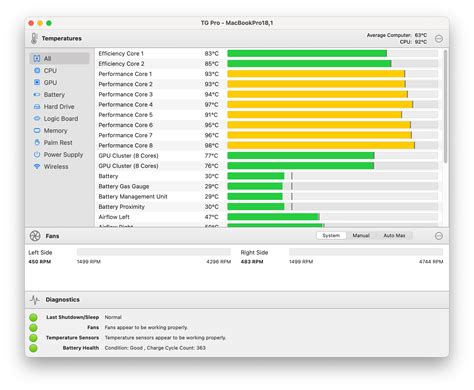Click the thermometer icon beside Temperatures
The height and width of the screenshot is (390, 474).
point(34,38)
